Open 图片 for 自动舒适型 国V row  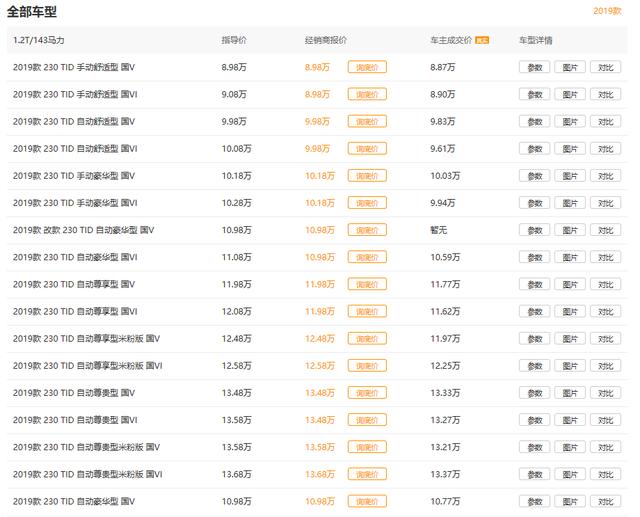pyautogui.click(x=570, y=121)
